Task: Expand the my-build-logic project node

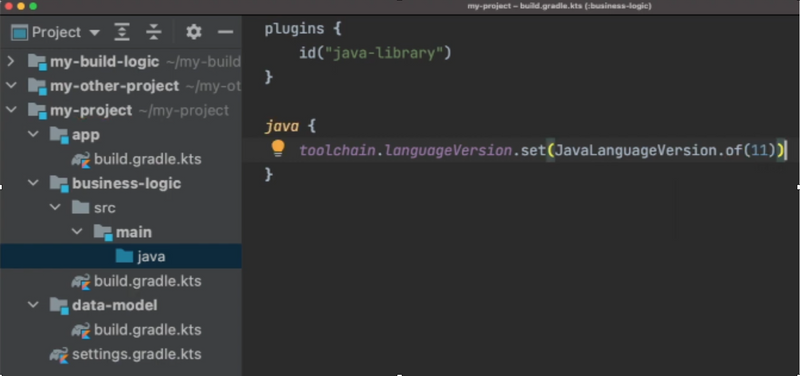Action: coord(10,62)
